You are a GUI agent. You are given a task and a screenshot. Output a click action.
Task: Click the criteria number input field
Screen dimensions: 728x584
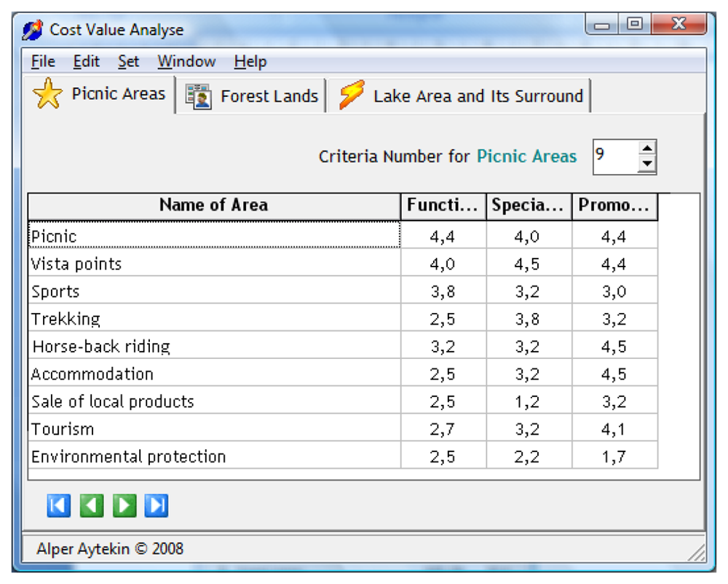click(614, 157)
